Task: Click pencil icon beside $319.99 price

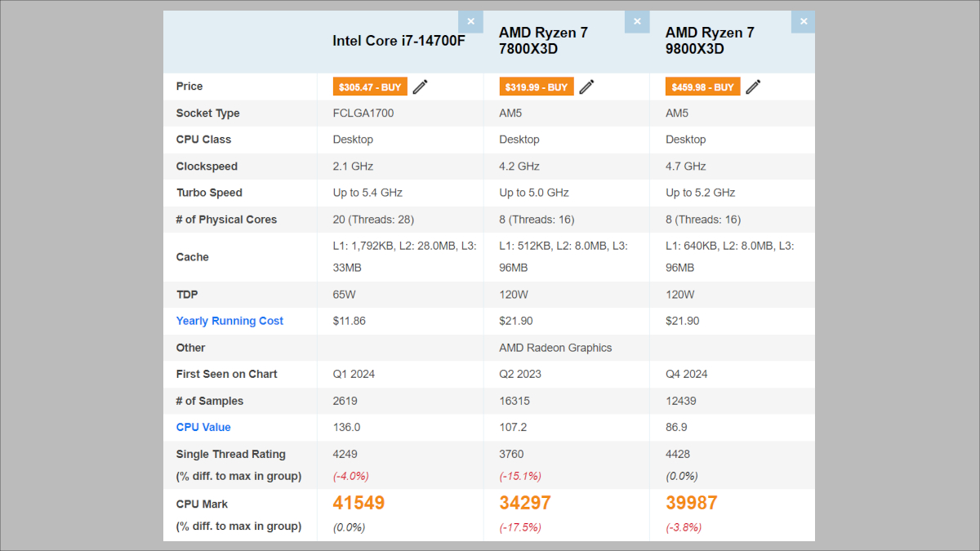Action: click(x=586, y=87)
